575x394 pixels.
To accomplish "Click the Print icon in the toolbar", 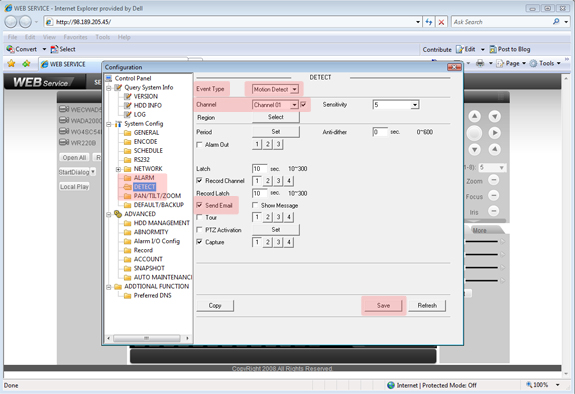I will [480, 63].
